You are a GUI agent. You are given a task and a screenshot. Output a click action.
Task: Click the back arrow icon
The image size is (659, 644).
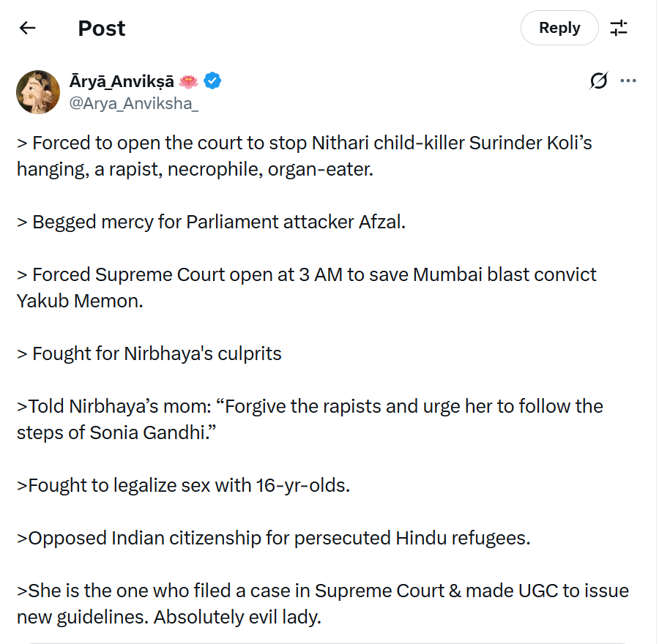point(28,28)
